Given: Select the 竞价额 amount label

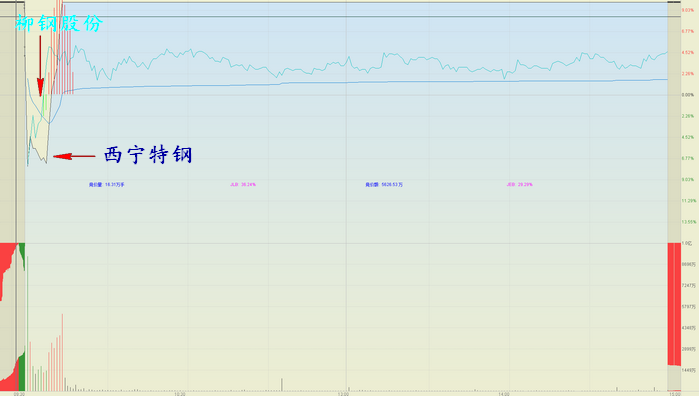Looking at the screenshot, I should [384, 185].
